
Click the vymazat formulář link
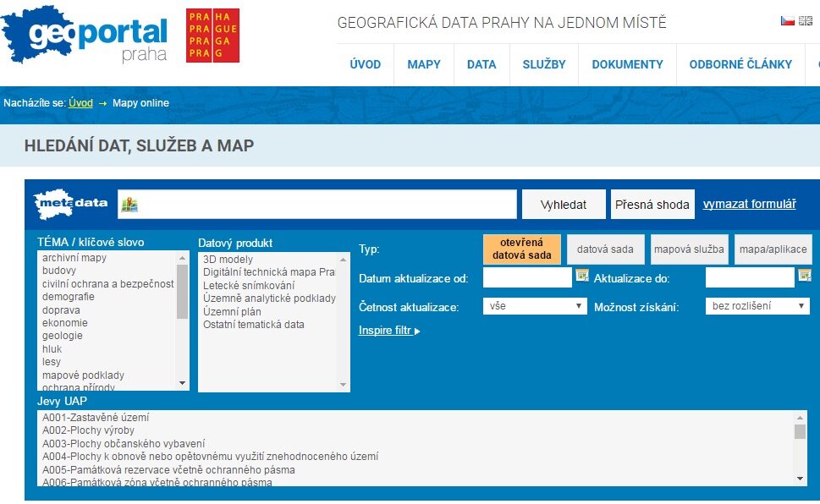pyautogui.click(x=749, y=204)
